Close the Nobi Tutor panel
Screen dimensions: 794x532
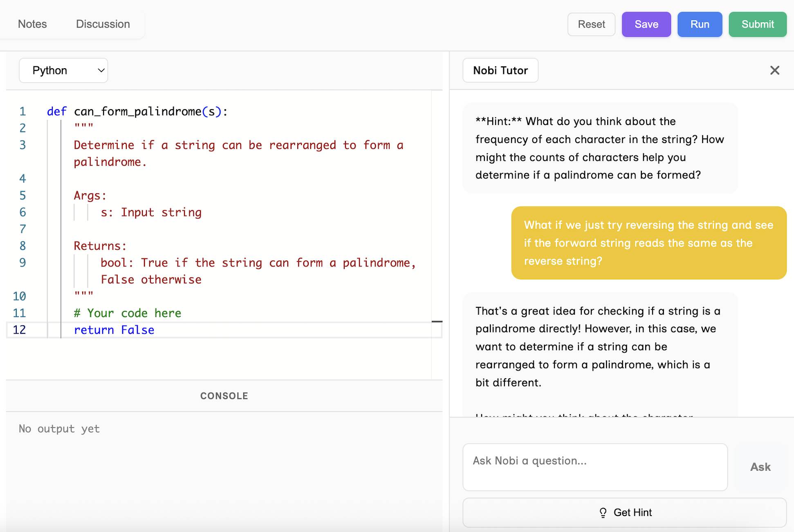(x=774, y=70)
